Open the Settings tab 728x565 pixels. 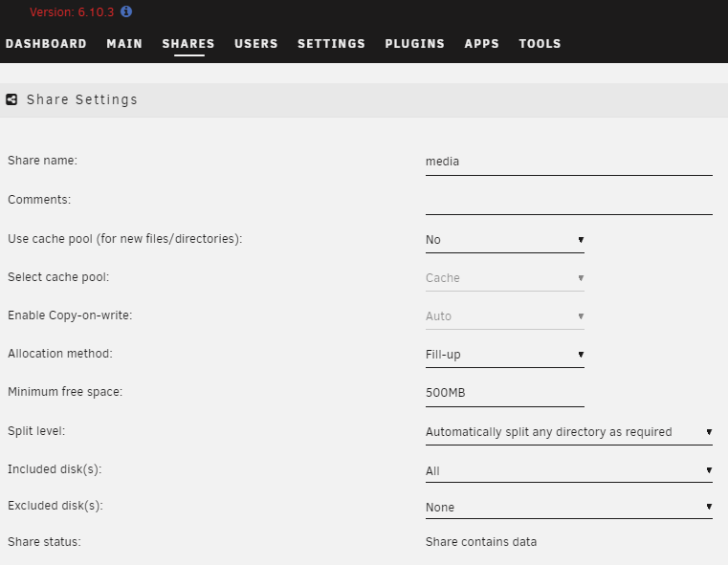pos(332,44)
